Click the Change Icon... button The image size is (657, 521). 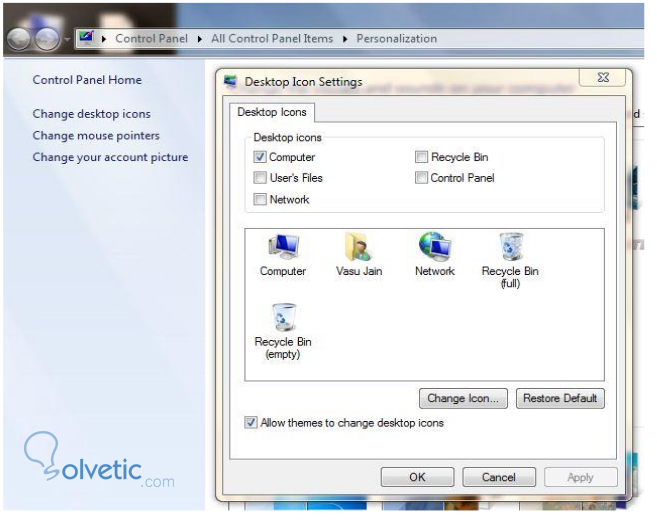pos(463,398)
